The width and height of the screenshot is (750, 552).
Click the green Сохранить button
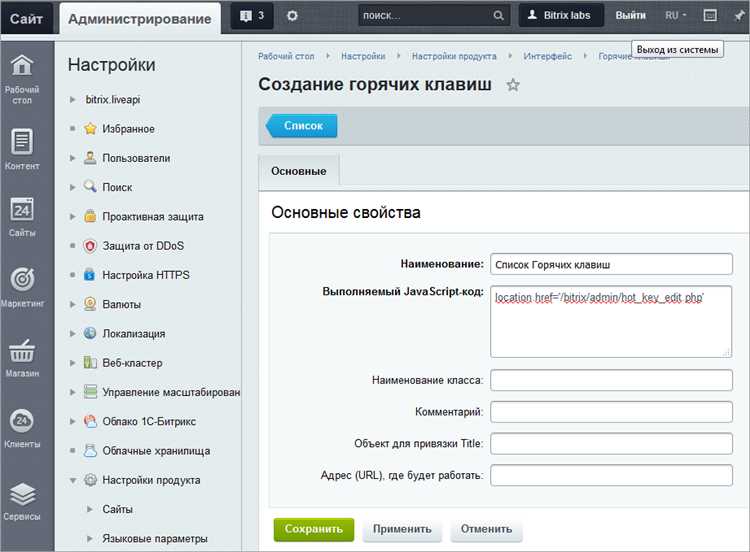tap(314, 529)
